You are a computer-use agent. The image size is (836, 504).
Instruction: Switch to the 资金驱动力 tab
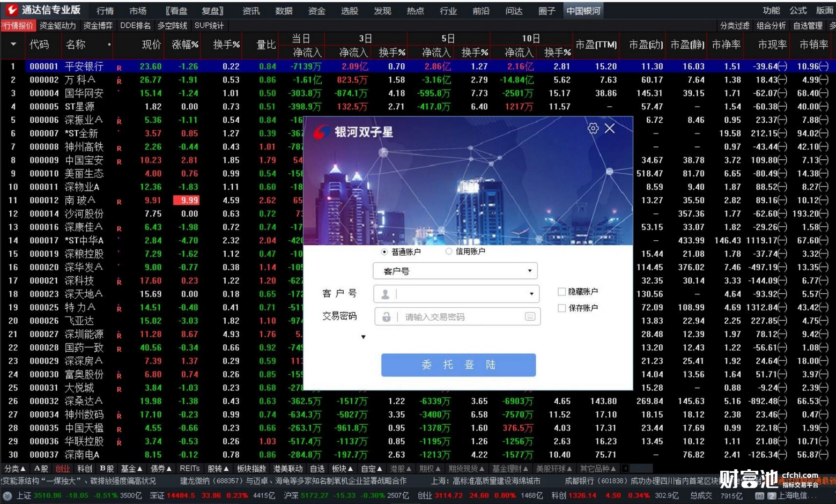click(58, 25)
